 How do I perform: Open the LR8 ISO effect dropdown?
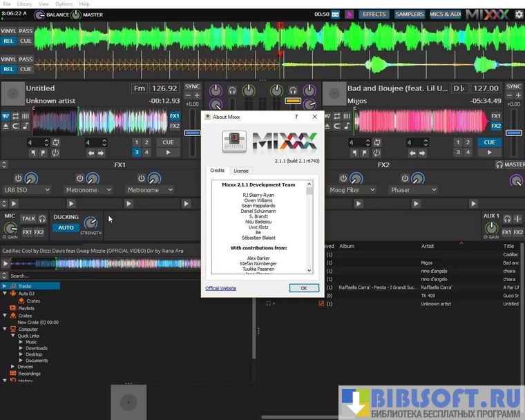[x=28, y=190]
